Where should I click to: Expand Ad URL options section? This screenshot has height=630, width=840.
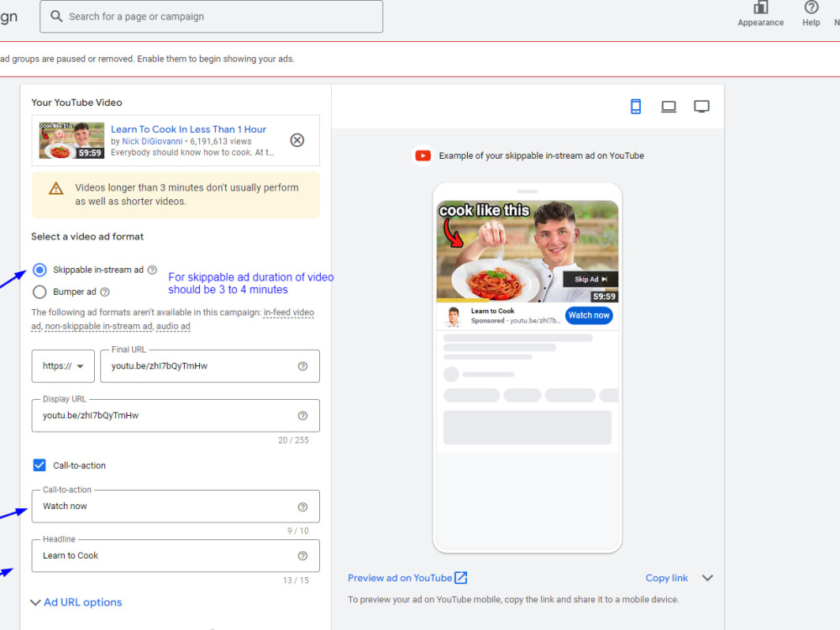point(76,602)
